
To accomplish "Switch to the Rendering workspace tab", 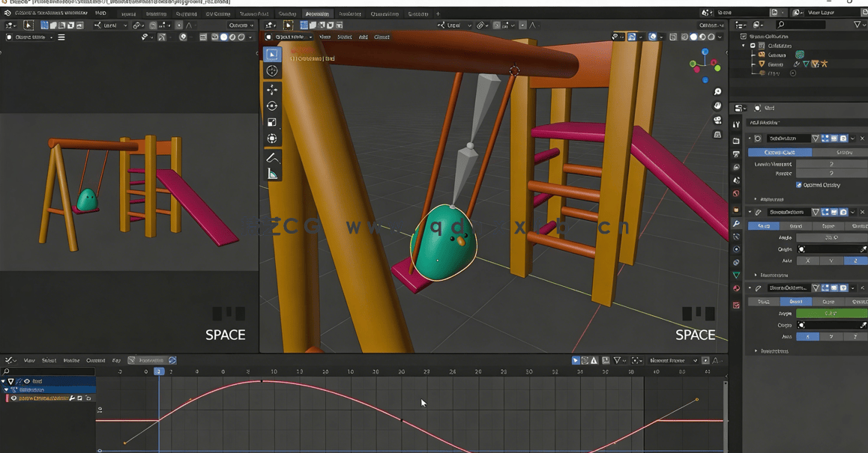I will pos(351,13).
